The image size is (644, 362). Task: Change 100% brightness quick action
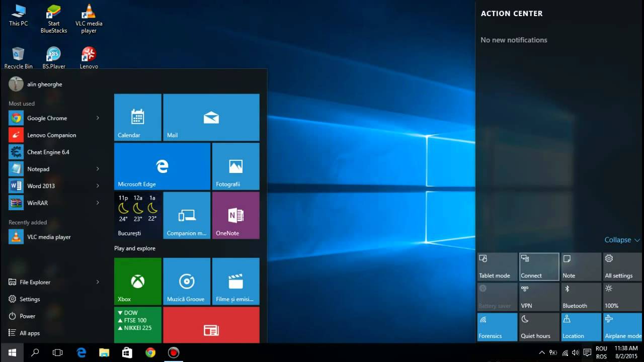point(623,297)
